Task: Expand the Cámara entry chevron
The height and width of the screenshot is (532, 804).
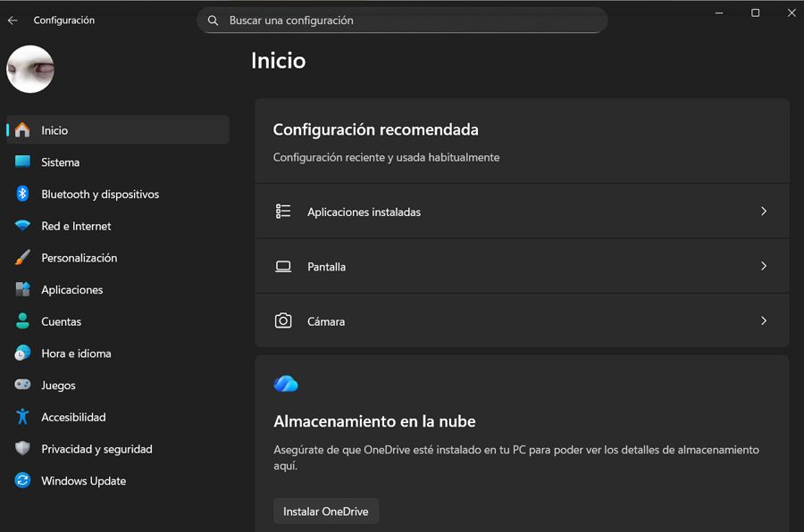Action: [x=764, y=321]
